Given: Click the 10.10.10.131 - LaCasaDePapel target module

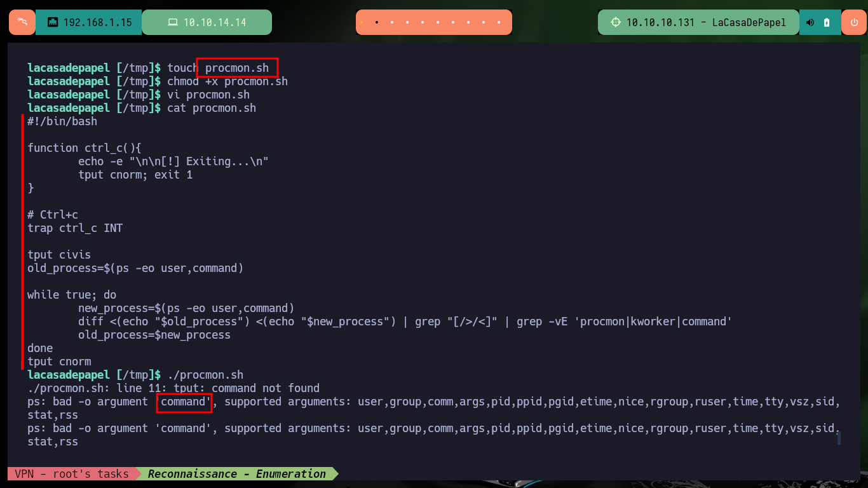Looking at the screenshot, I should (698, 22).
